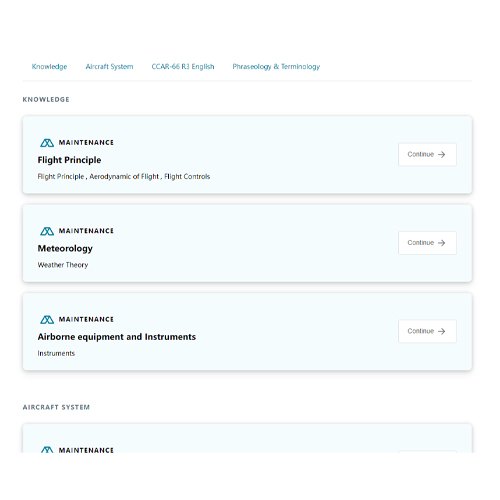The image size is (500, 500).
Task: Click Maintenance logo icon on Airborne equipment card
Action: 47,320
